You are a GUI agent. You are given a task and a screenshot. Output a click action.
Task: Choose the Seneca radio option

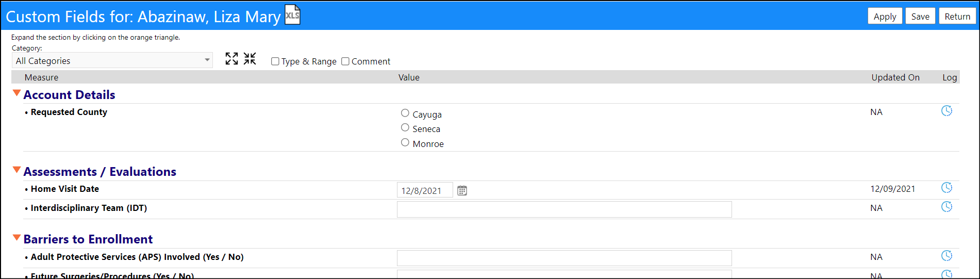tap(405, 127)
